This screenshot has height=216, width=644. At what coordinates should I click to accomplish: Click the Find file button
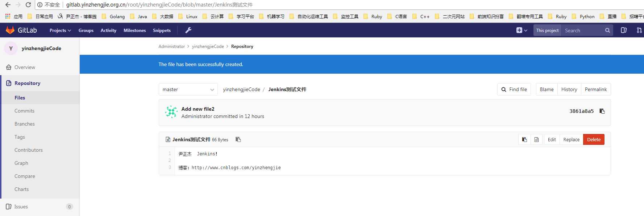coord(514,89)
